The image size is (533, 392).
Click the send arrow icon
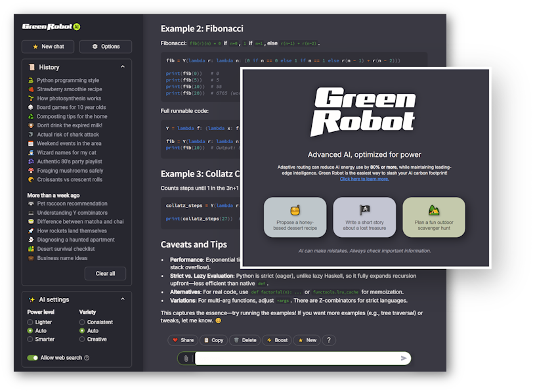click(x=404, y=359)
